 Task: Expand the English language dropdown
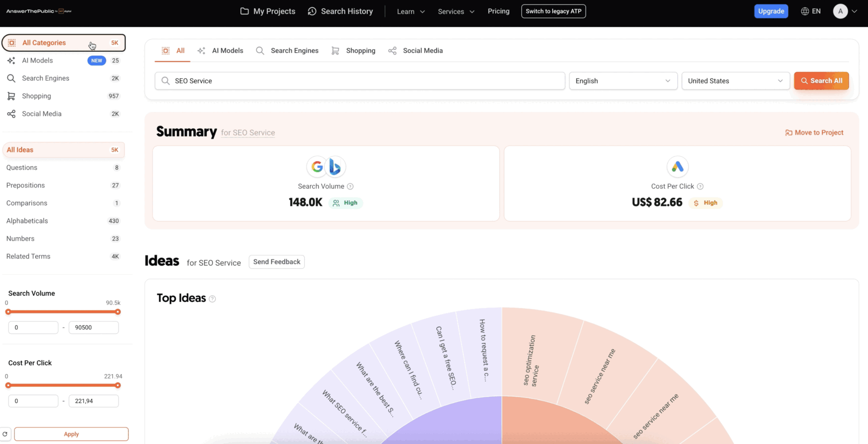pos(623,81)
